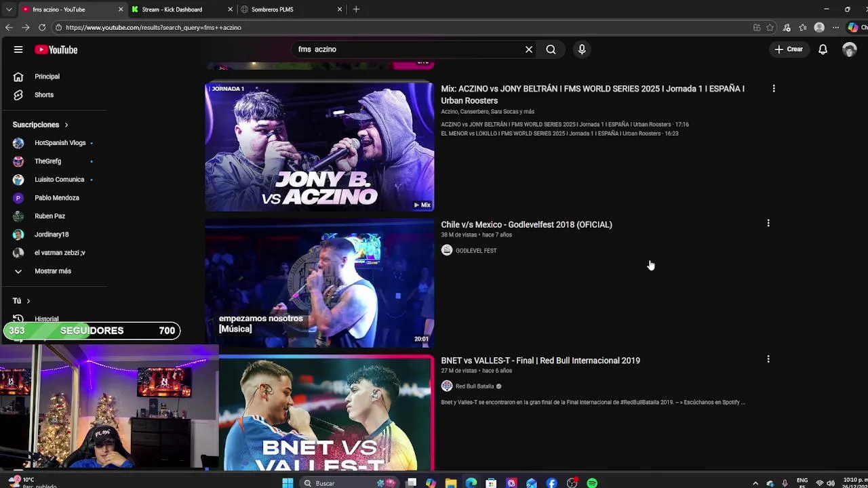Add page to favorites with star icon
This screenshot has width=868, height=488.
click(770, 28)
